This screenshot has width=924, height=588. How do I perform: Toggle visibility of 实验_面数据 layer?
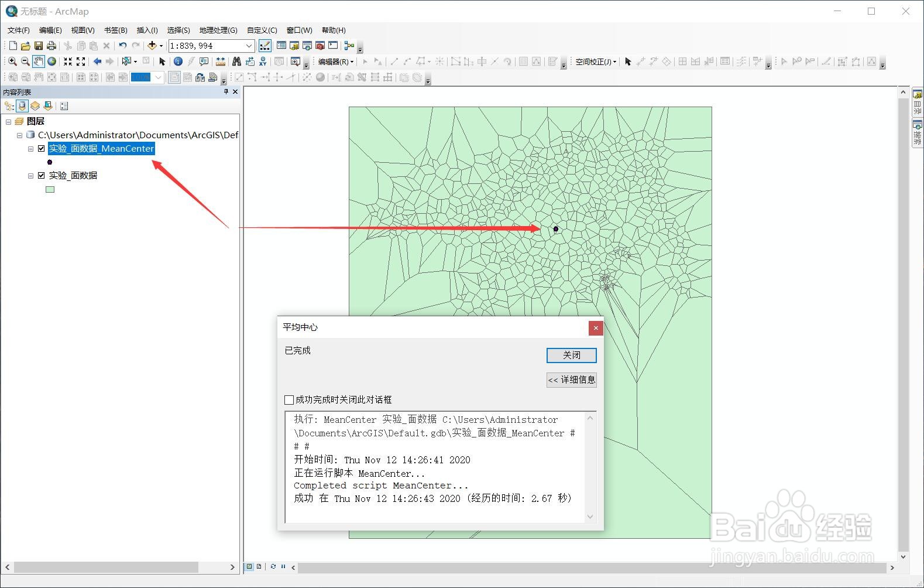click(x=42, y=176)
